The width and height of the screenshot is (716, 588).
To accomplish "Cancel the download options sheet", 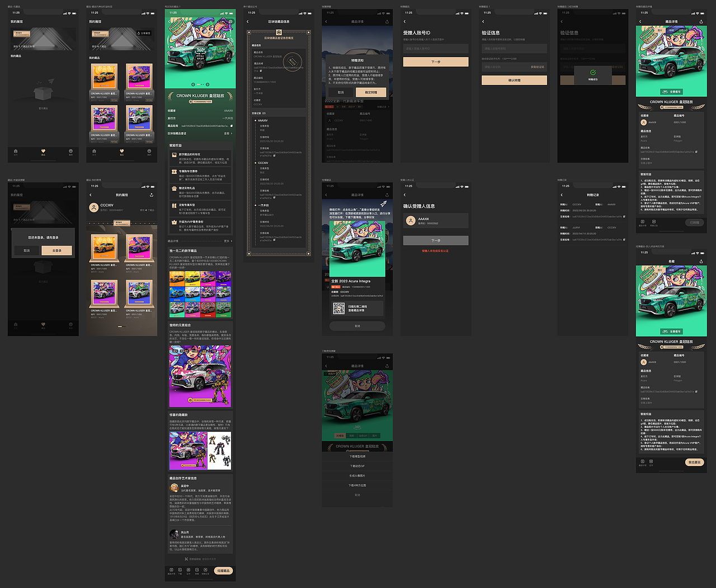I will (357, 495).
